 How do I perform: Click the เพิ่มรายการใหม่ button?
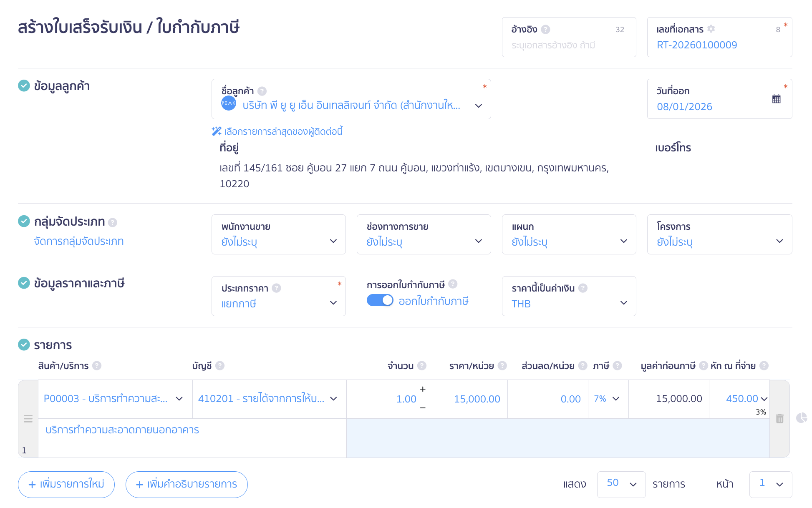[66, 484]
